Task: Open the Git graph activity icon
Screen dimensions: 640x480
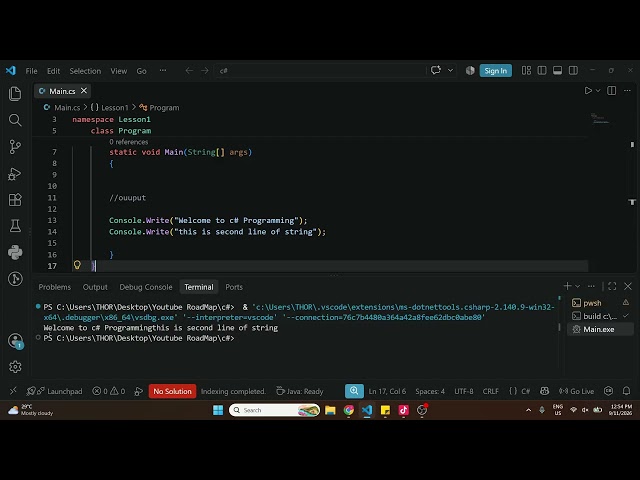Action: (x=15, y=279)
